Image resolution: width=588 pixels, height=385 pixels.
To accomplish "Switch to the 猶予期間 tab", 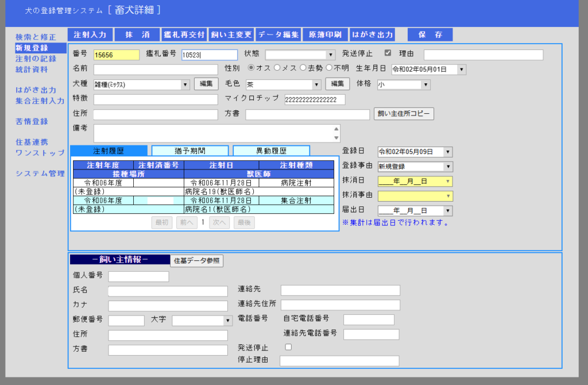I will pyautogui.click(x=189, y=151).
